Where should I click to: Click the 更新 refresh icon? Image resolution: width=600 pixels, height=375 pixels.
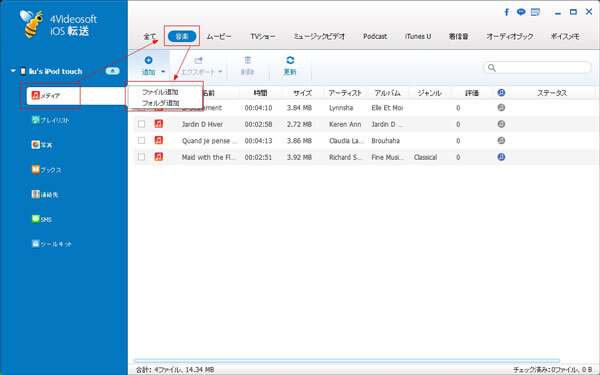(x=290, y=60)
